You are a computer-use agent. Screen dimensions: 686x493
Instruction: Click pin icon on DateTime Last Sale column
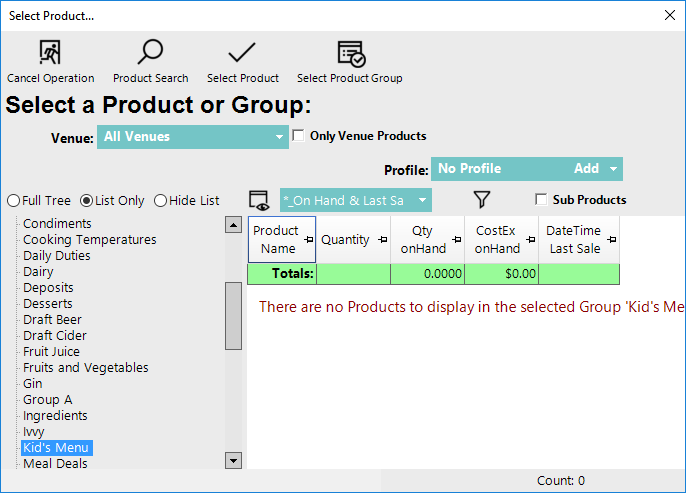(x=611, y=240)
